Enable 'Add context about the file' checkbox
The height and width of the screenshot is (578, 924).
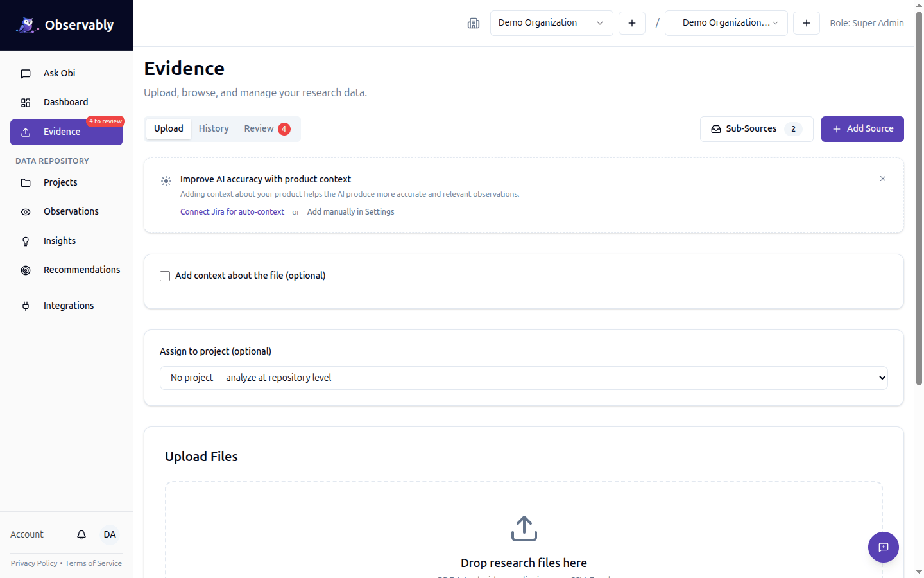pos(165,276)
